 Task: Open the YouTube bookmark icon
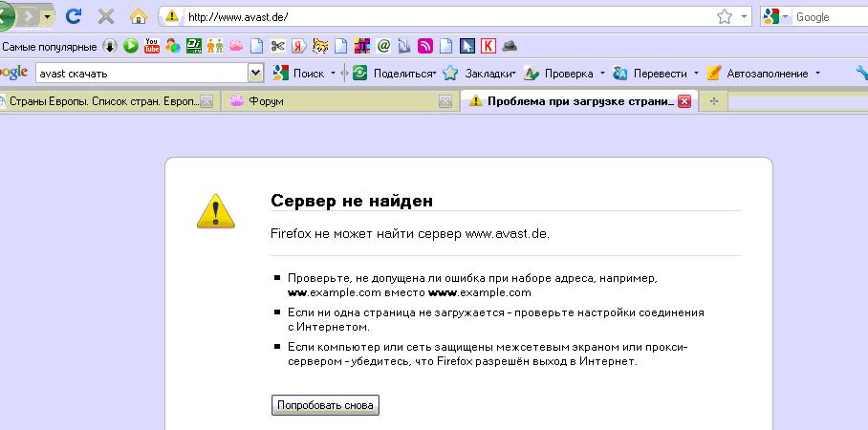coord(151,45)
